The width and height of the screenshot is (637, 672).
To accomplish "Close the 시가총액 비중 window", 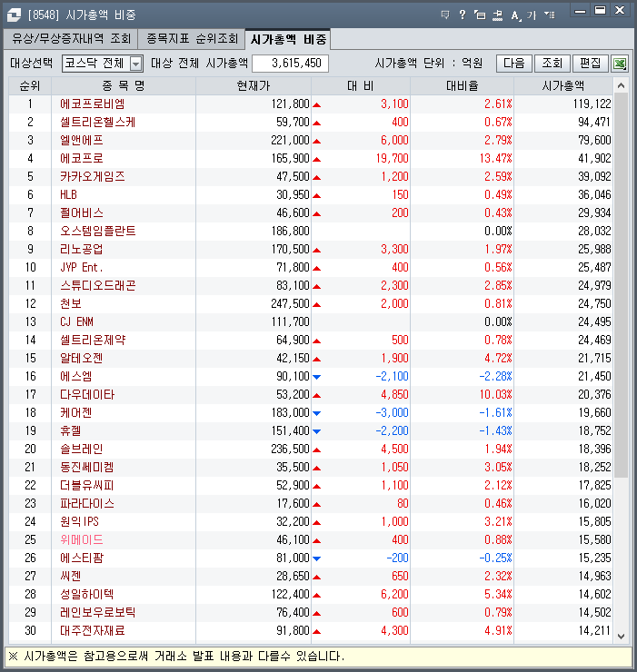I will pos(620,11).
